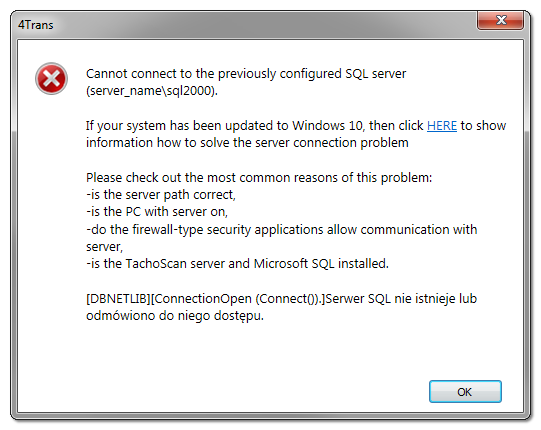
Task: Click the "-is the server path correct" item
Action: tap(161, 195)
